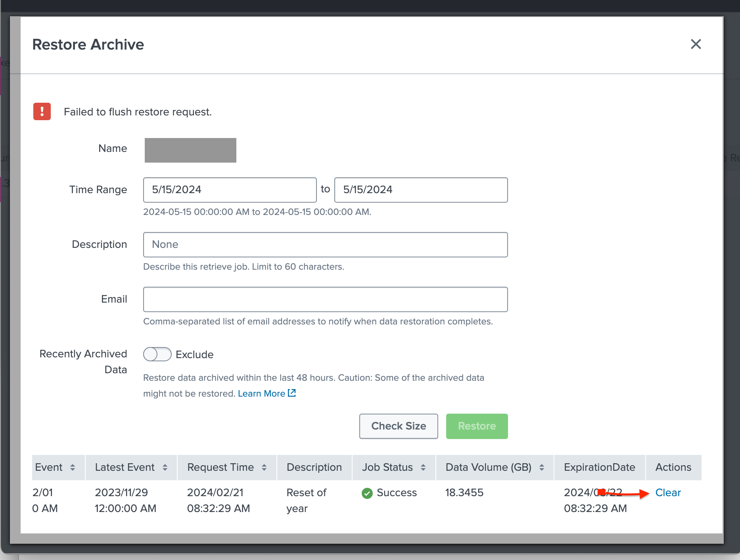Toggle the Exclude switch for recently archived data
This screenshot has width=740, height=560.
[x=157, y=354]
